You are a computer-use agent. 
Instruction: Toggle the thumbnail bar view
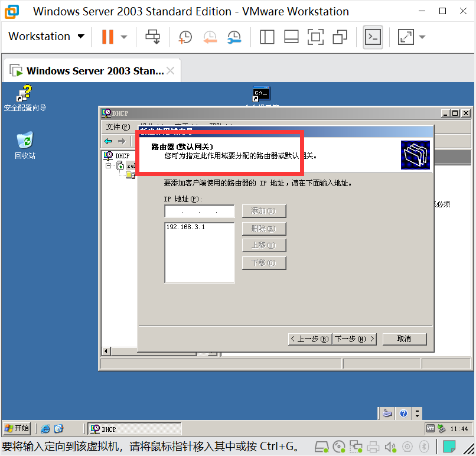tap(291, 37)
